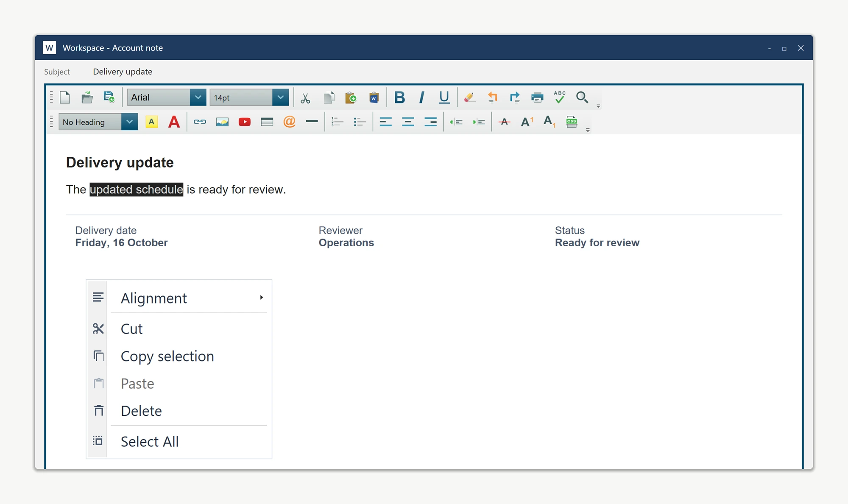
Task: Open the Find magnifier tool
Action: 582,97
